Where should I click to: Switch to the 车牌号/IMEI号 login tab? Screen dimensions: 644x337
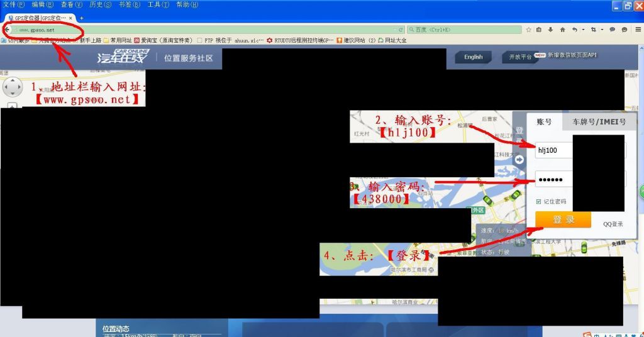click(x=598, y=122)
